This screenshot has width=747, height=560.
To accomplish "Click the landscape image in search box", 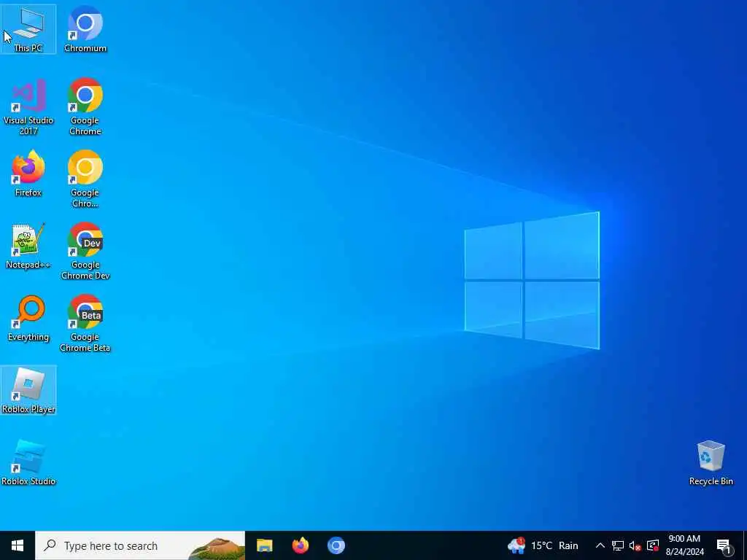I will coord(216,548).
